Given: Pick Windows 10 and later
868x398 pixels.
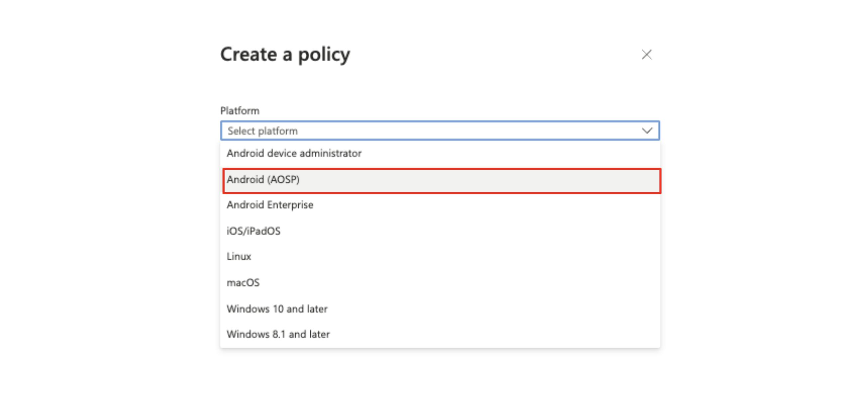Looking at the screenshot, I should (277, 309).
